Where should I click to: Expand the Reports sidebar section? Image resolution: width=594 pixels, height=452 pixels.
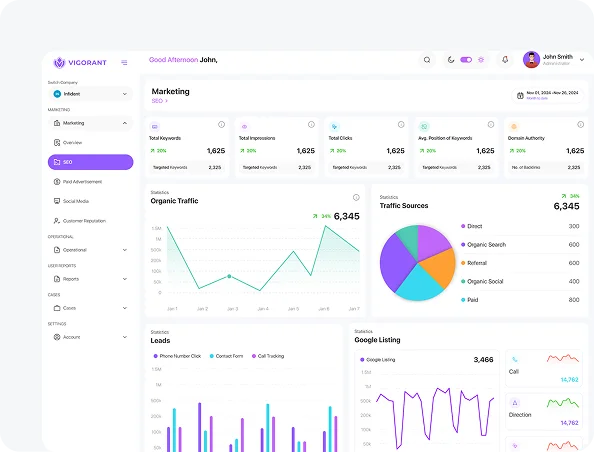[x=91, y=279]
